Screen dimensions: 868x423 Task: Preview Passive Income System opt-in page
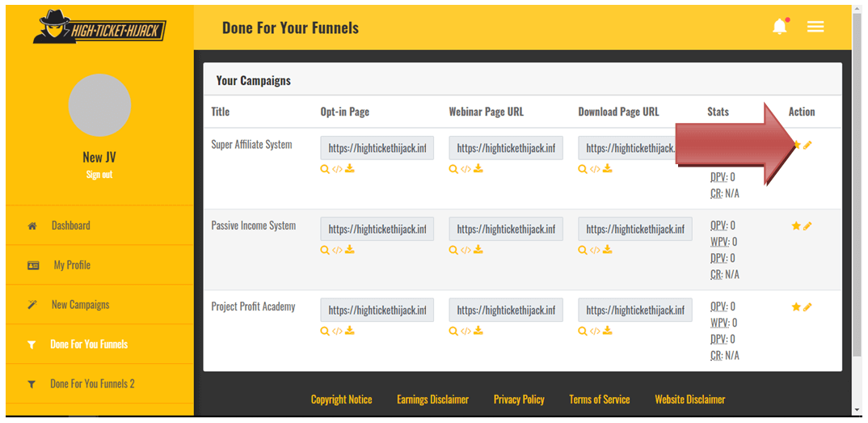click(x=325, y=250)
